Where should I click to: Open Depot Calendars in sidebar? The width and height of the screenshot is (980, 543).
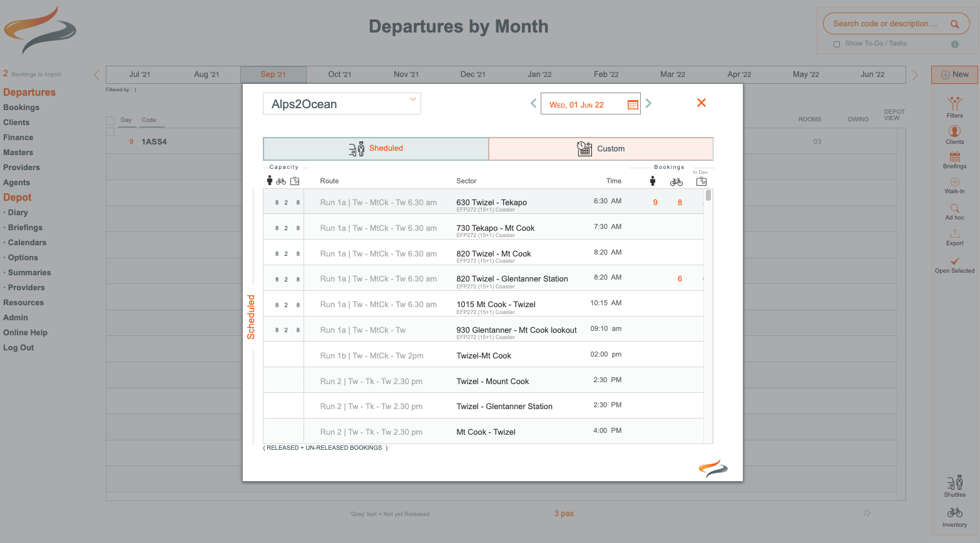(27, 243)
